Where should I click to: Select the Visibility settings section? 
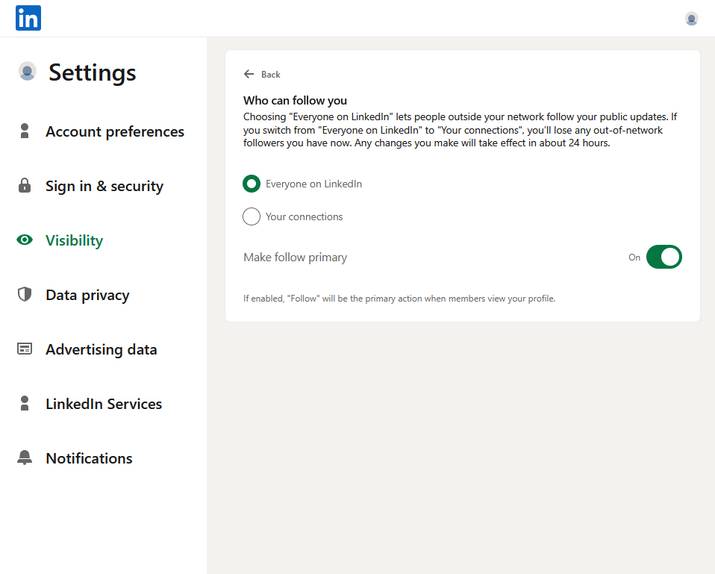click(x=74, y=240)
